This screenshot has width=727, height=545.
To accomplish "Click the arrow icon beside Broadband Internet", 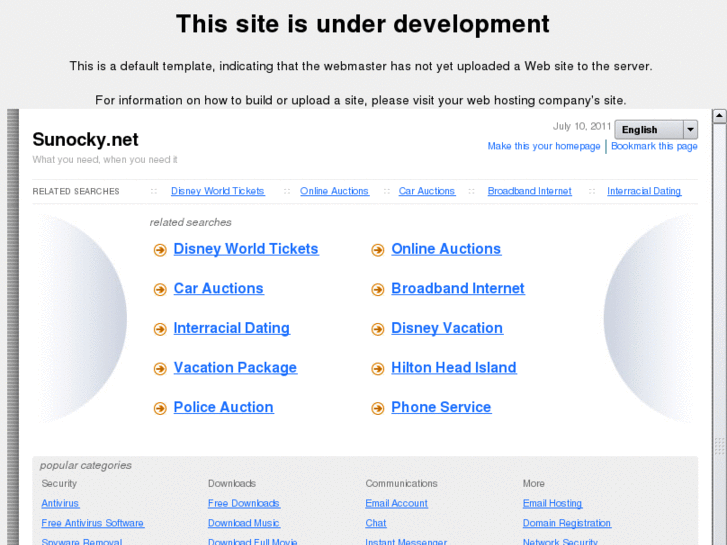I will (378, 289).
